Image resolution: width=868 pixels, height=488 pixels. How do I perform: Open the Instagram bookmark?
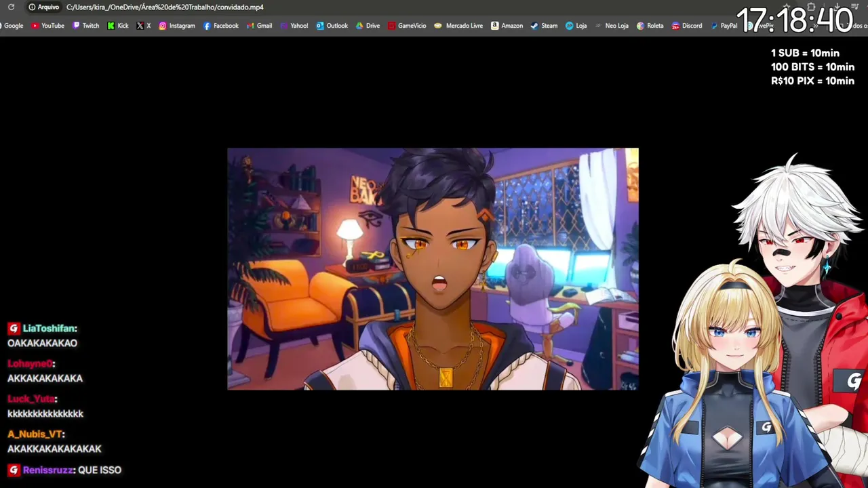[x=176, y=26]
